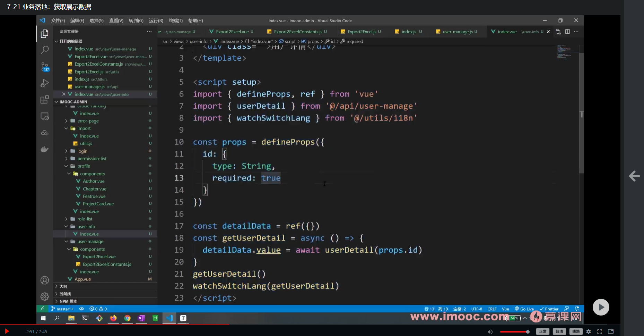Play the video with the bottom-left play button
The height and width of the screenshot is (336, 644).
[7, 331]
